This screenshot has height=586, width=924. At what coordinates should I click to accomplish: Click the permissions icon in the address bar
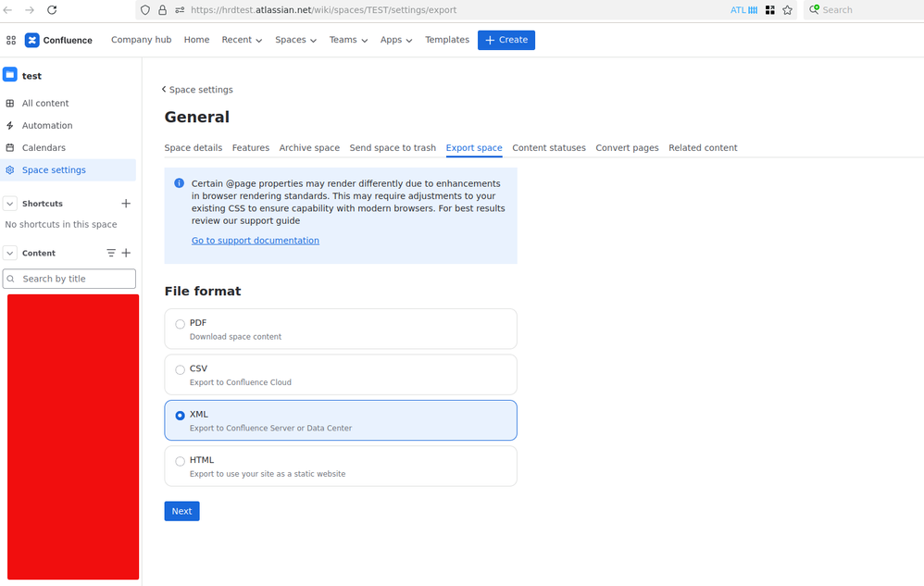(x=180, y=10)
